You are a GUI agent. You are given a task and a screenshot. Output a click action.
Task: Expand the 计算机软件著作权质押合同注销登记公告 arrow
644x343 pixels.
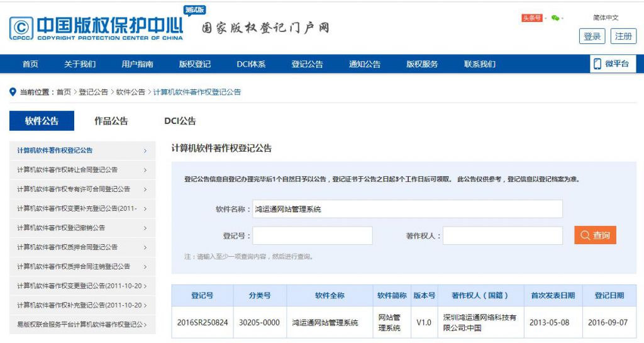[145, 267]
